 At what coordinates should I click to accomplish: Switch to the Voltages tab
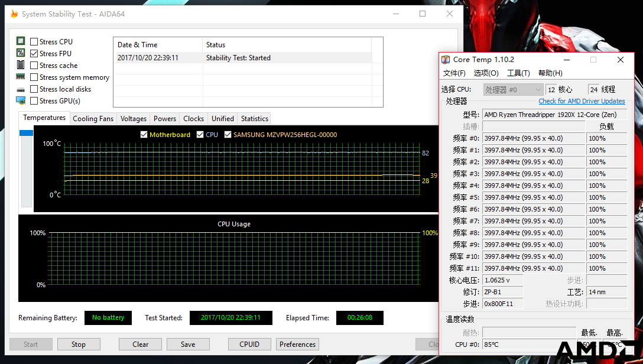[x=134, y=118]
